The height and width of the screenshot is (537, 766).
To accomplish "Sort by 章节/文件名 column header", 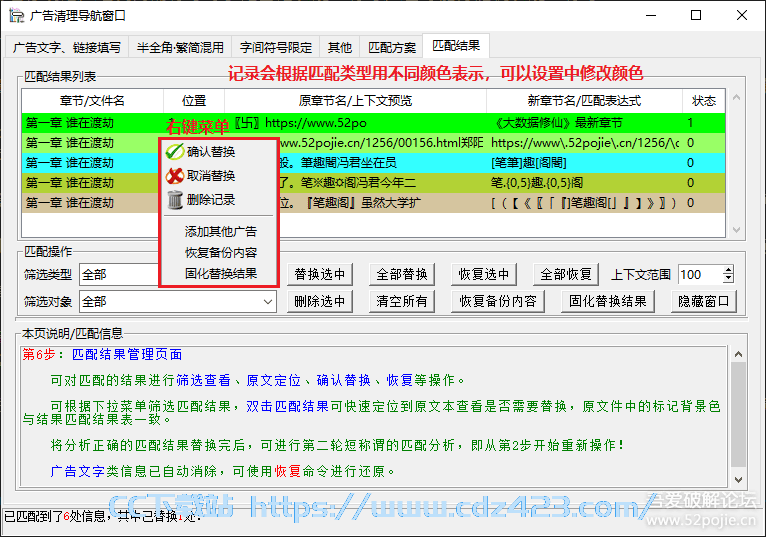I will tap(92, 101).
